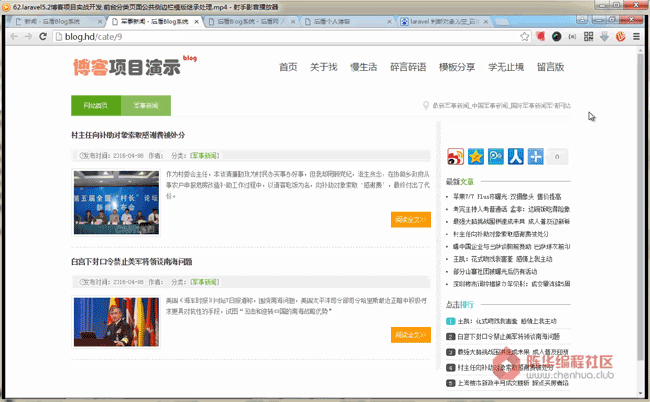Close the active 军事新闻 browser tab
The height and width of the screenshot is (402, 650).
pyautogui.click(x=196, y=22)
